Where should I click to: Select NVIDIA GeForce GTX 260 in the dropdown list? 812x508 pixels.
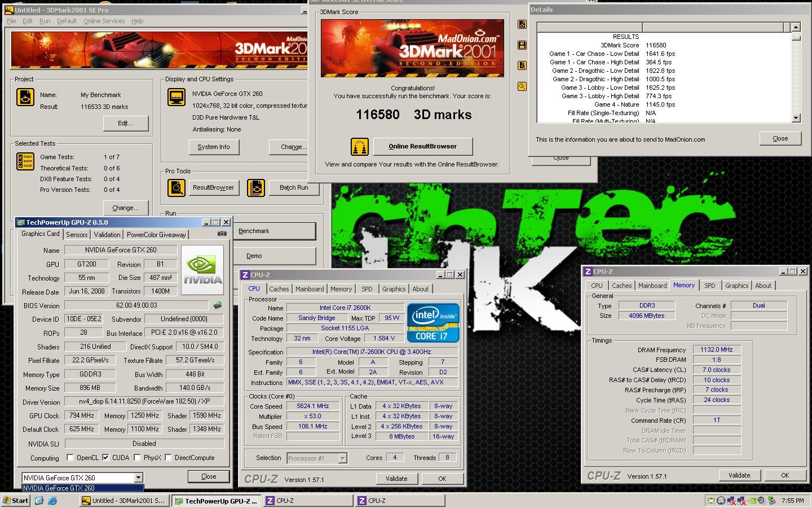pos(83,488)
